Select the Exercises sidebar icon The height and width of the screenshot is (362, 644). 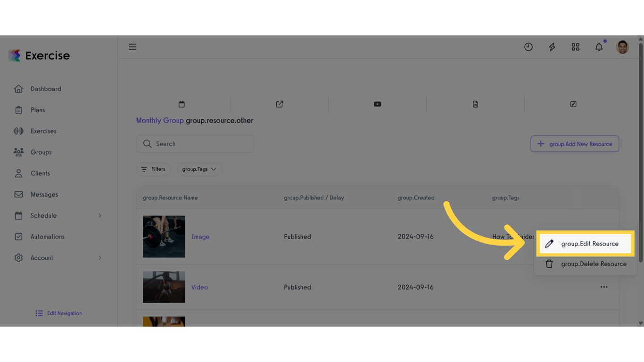tap(19, 131)
